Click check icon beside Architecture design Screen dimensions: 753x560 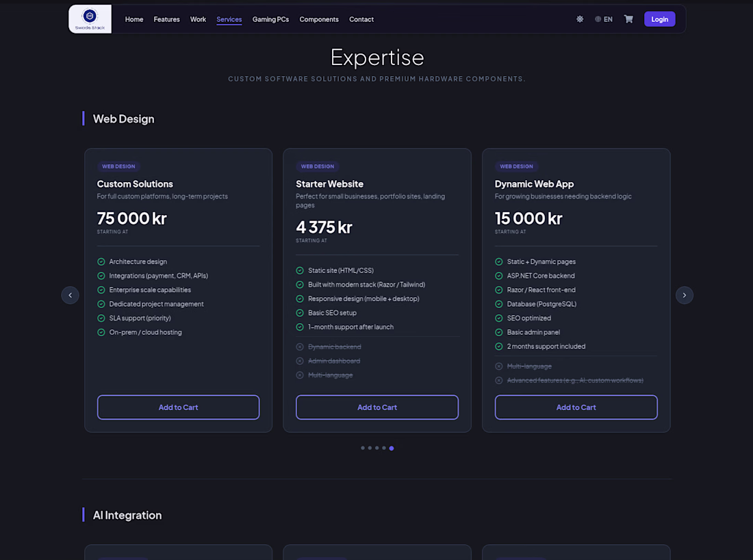tap(101, 262)
